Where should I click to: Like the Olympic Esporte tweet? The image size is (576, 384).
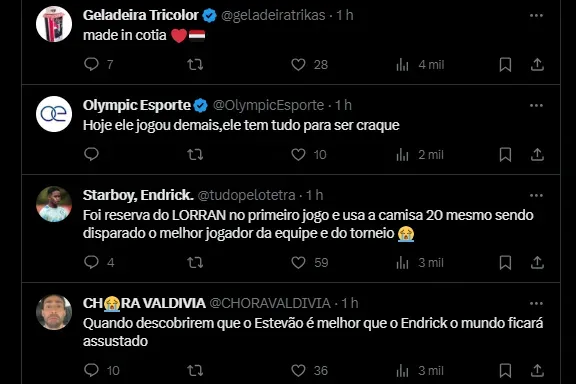[x=298, y=154]
